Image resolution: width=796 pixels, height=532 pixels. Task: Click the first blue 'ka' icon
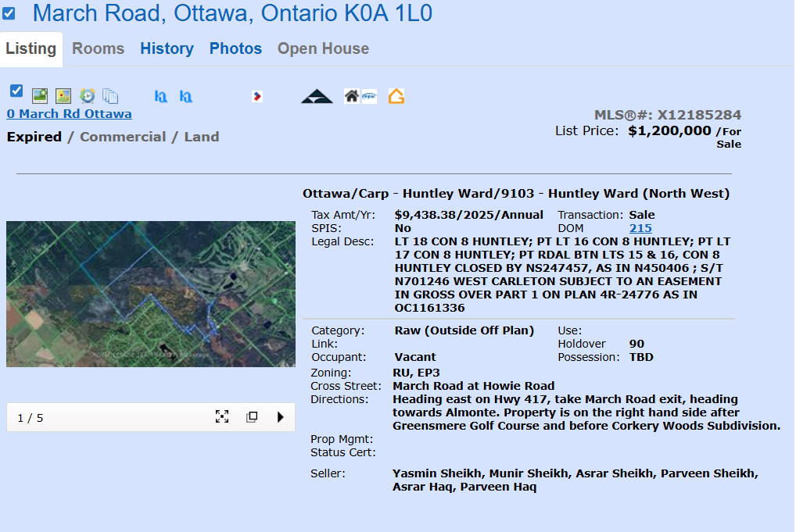[x=161, y=96]
